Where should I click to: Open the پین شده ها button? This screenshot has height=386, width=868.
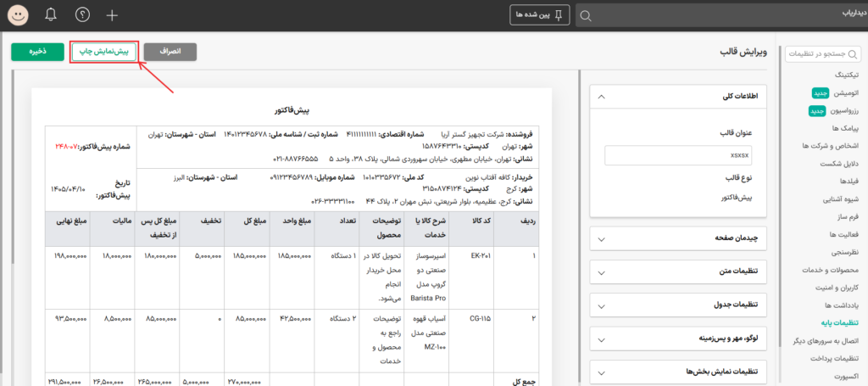[x=539, y=15]
